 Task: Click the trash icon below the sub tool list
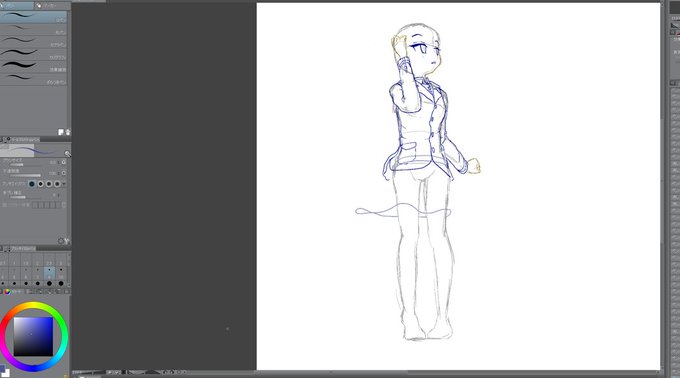tap(68, 132)
